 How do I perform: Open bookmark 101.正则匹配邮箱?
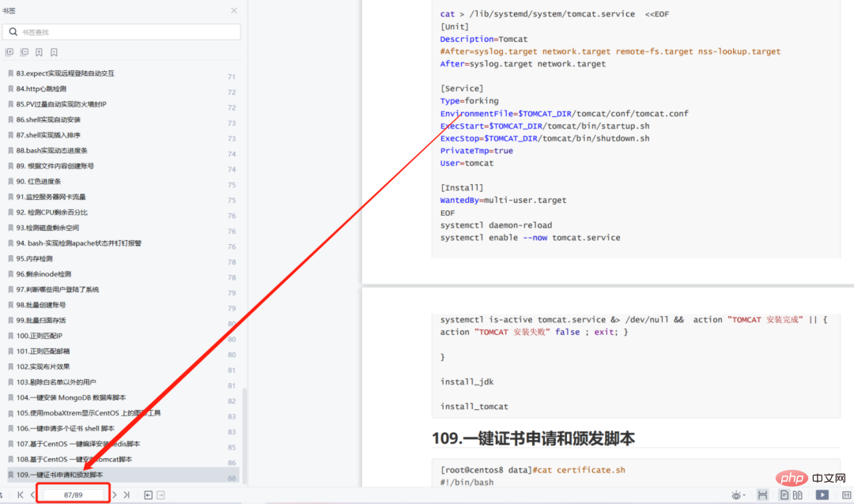[x=43, y=351]
